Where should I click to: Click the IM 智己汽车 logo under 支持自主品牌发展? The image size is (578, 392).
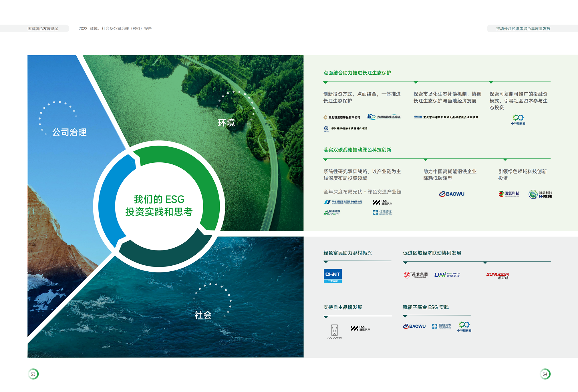tap(360, 328)
